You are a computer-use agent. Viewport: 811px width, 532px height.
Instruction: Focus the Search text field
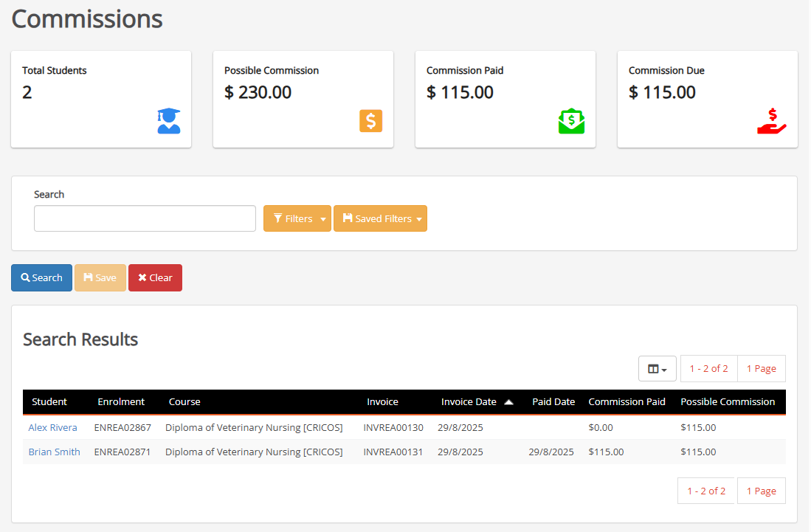pos(145,218)
